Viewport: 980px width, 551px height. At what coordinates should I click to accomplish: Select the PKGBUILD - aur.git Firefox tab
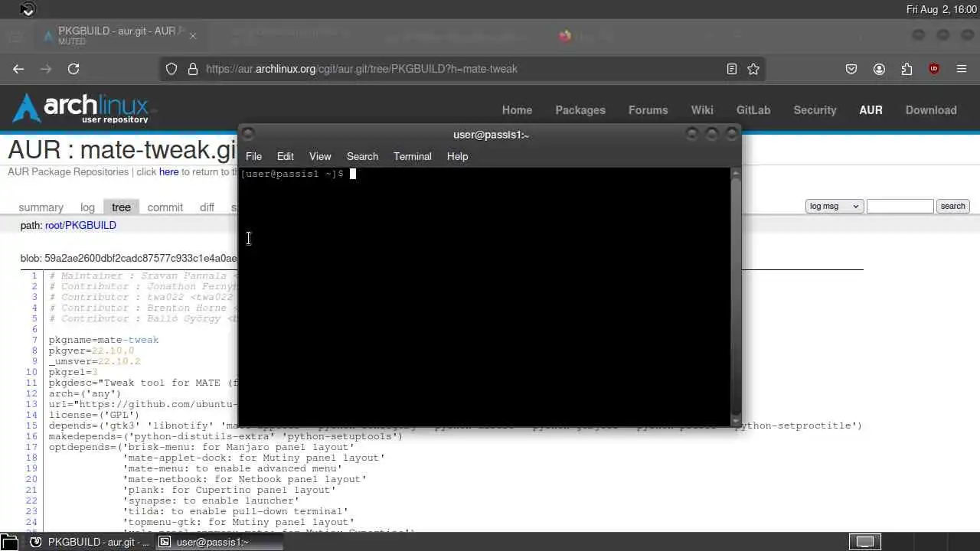coord(121,35)
